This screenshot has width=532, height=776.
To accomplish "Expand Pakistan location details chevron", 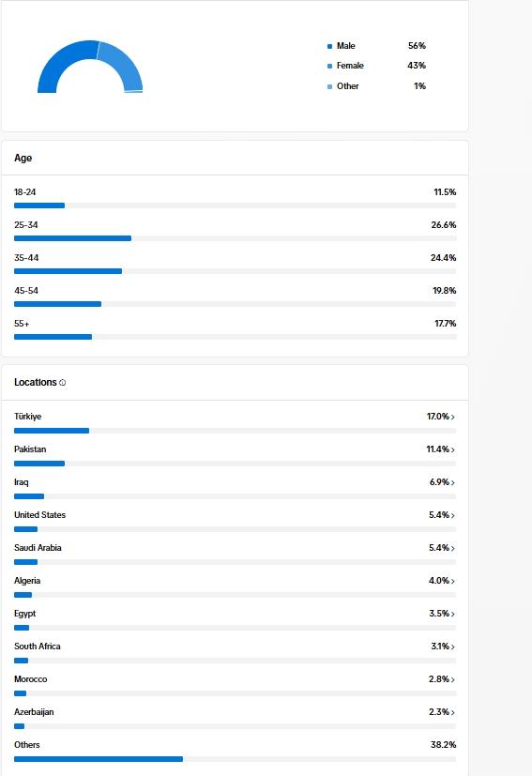I will tap(453, 449).
